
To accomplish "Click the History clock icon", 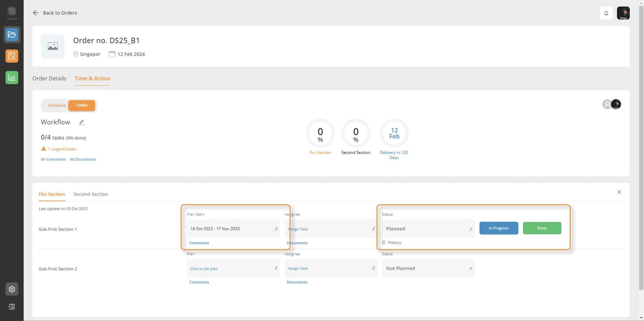I will [x=384, y=243].
